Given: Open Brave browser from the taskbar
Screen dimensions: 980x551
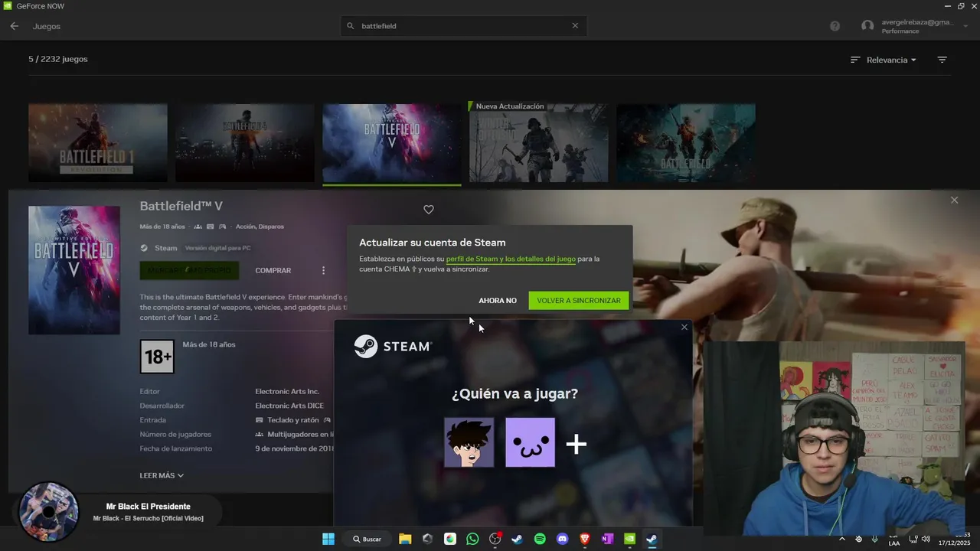Looking at the screenshot, I should [x=585, y=539].
